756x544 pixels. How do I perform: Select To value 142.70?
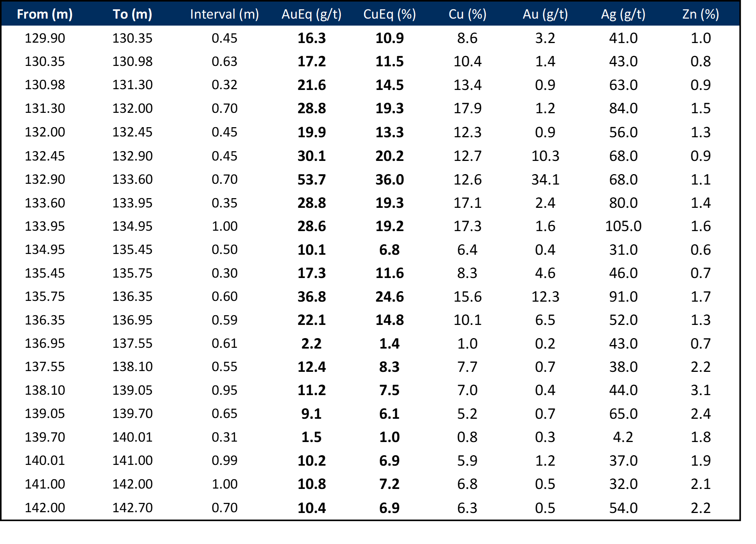point(133,508)
